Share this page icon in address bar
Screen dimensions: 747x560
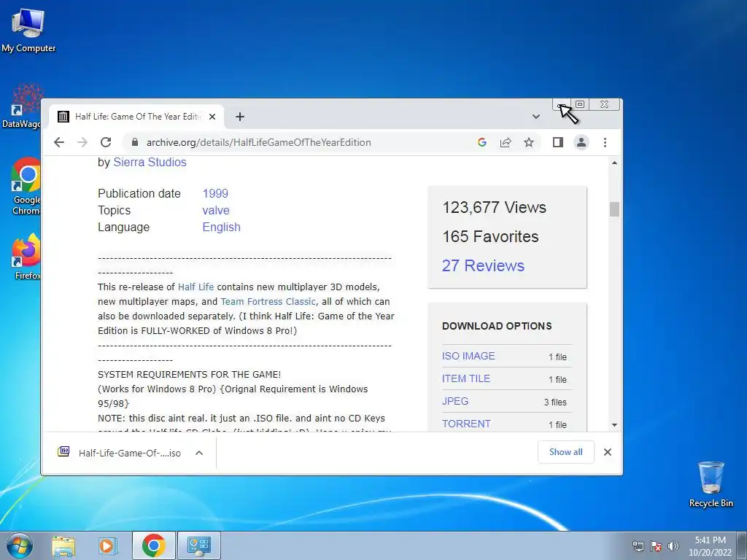point(506,142)
